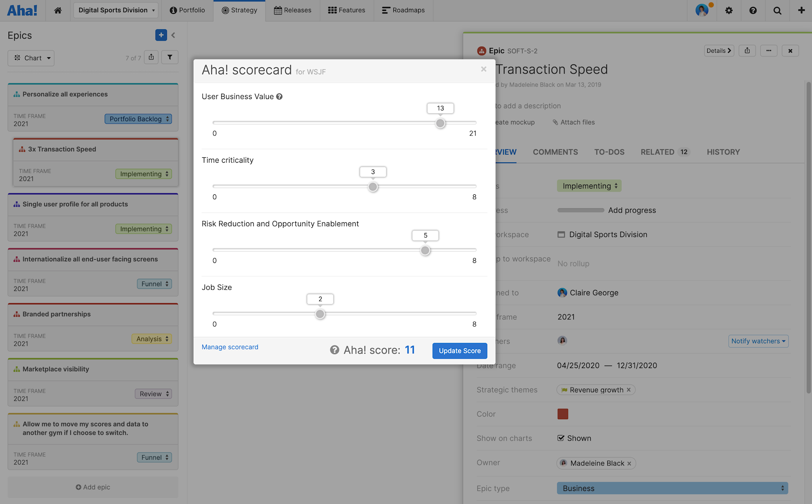Open the ellipsis menu on the epic
Screen dimensions: 812x504
[769, 51]
